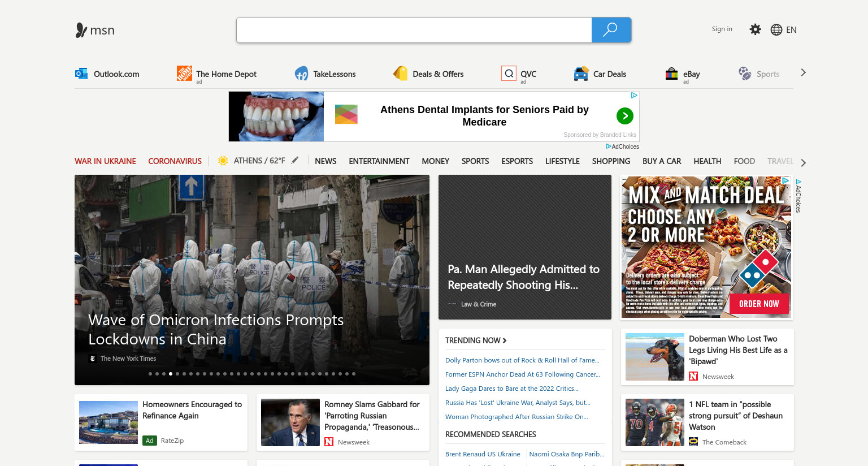This screenshot has width=868, height=466.
Task: Open Homeowners Refinance sponsored card
Action: pos(161,422)
